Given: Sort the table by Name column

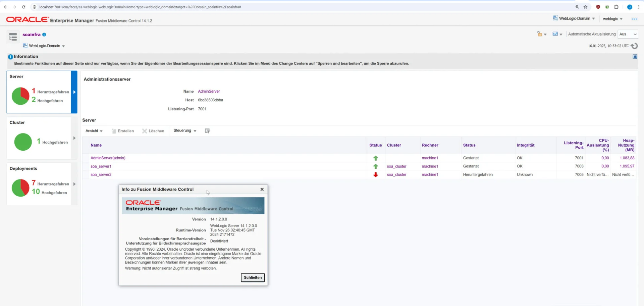Looking at the screenshot, I should [x=96, y=145].
